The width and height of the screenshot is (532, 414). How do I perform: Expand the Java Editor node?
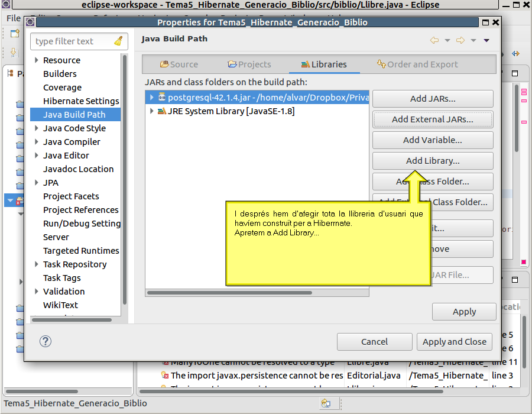(37, 155)
